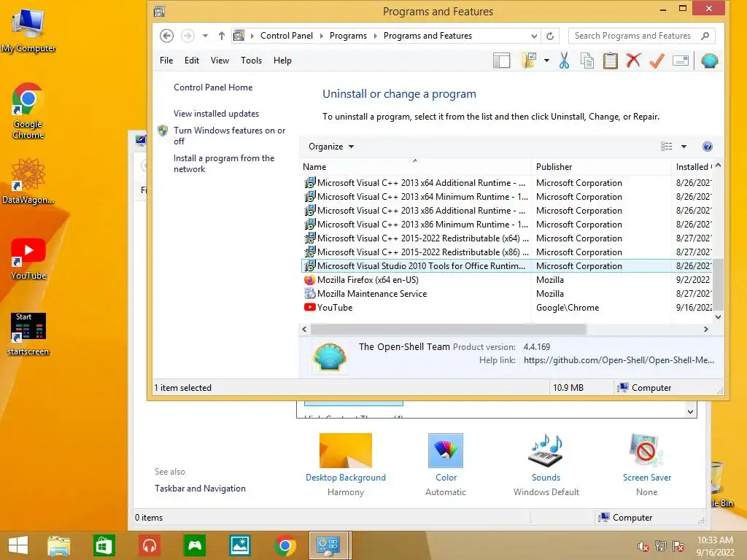Click the Folder options toolbar icon

click(530, 61)
